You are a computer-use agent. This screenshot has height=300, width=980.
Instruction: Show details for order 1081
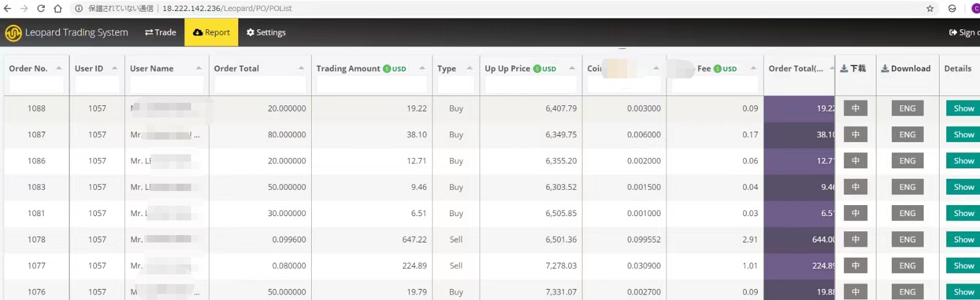963,214
